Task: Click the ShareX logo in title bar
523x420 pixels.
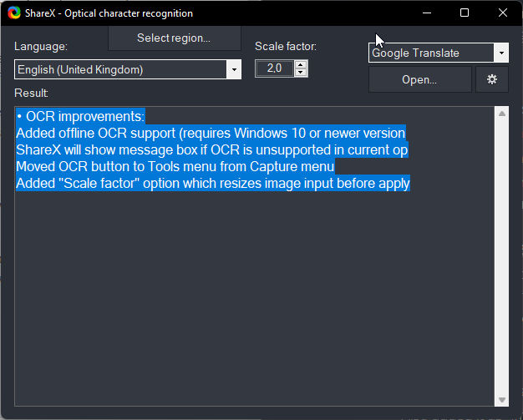Action: click(x=13, y=13)
